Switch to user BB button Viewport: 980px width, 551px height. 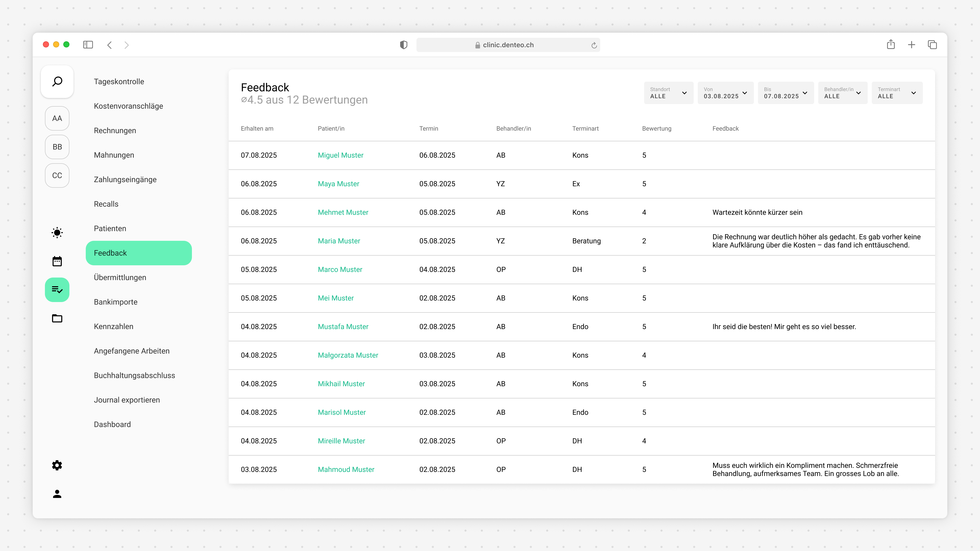click(x=57, y=147)
